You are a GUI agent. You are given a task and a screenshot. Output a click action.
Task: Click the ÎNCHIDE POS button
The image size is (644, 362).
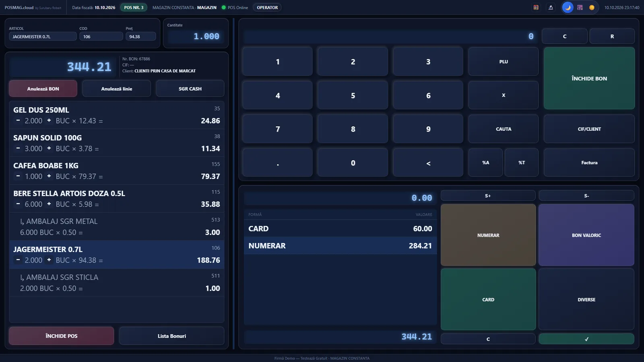click(x=62, y=336)
